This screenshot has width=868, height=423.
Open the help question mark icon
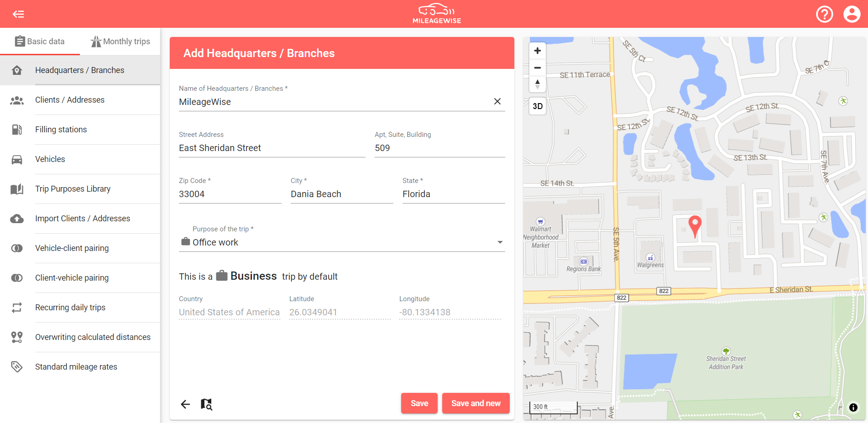pos(824,14)
